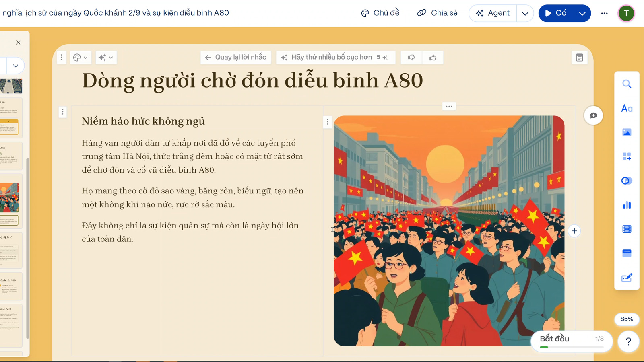The image size is (644, 362).
Task: Open dropdown arrow next to Agent
Action: pyautogui.click(x=525, y=13)
